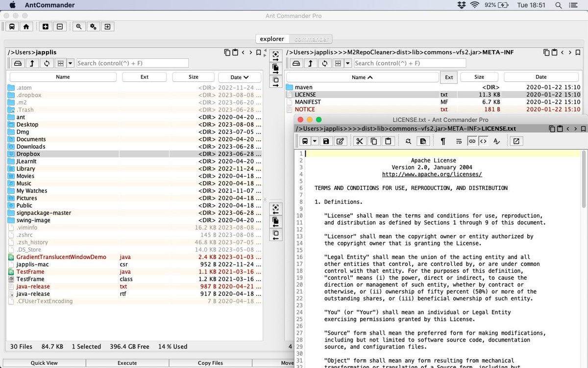The width and height of the screenshot is (588, 368).
Task: Run spell check in editor toolbar
Action: pyautogui.click(x=497, y=141)
